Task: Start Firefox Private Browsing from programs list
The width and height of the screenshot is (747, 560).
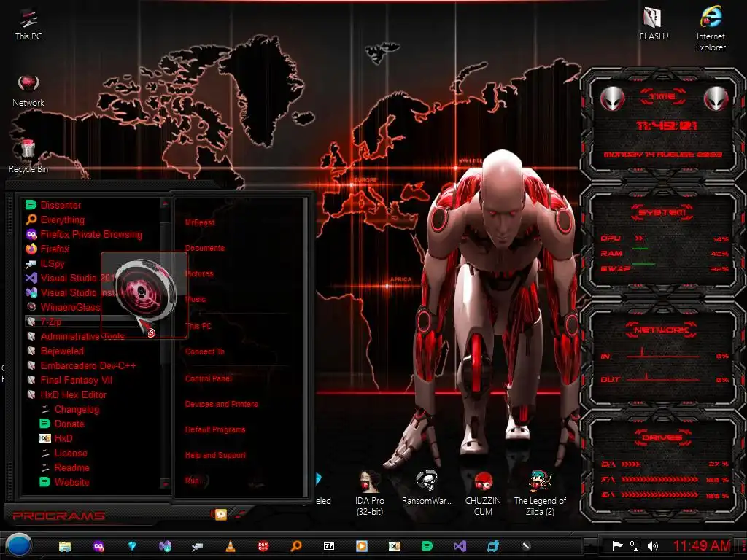Action: click(84, 234)
